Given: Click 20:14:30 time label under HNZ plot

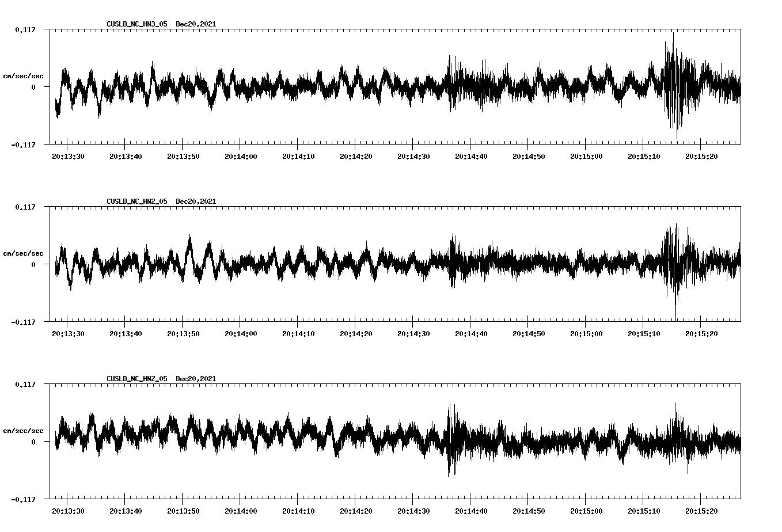Looking at the screenshot, I should coord(413,511).
